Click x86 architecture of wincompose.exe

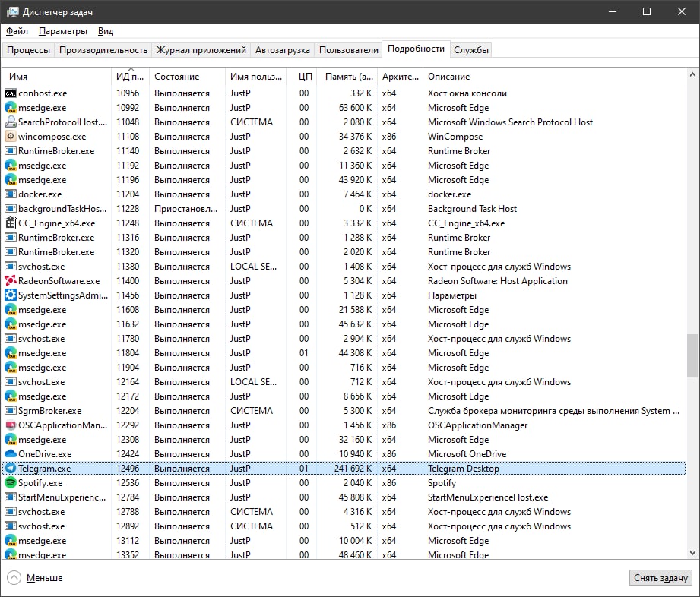point(389,137)
